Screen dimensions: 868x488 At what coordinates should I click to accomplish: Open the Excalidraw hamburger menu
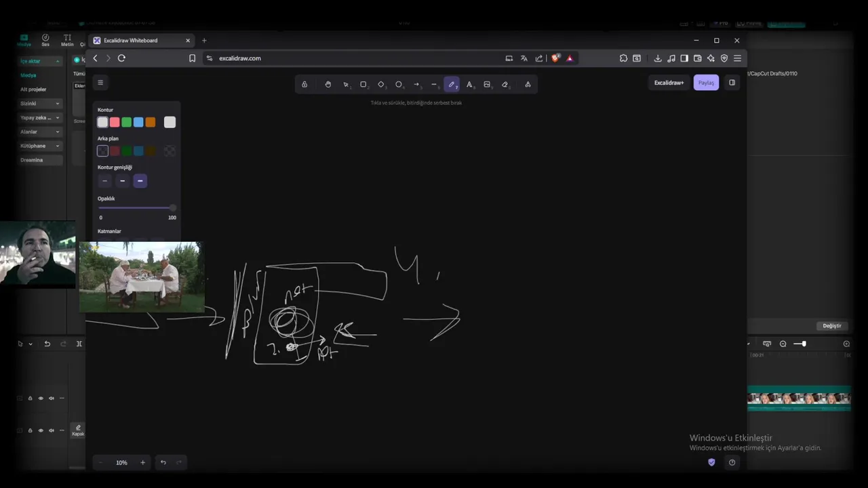coord(100,83)
